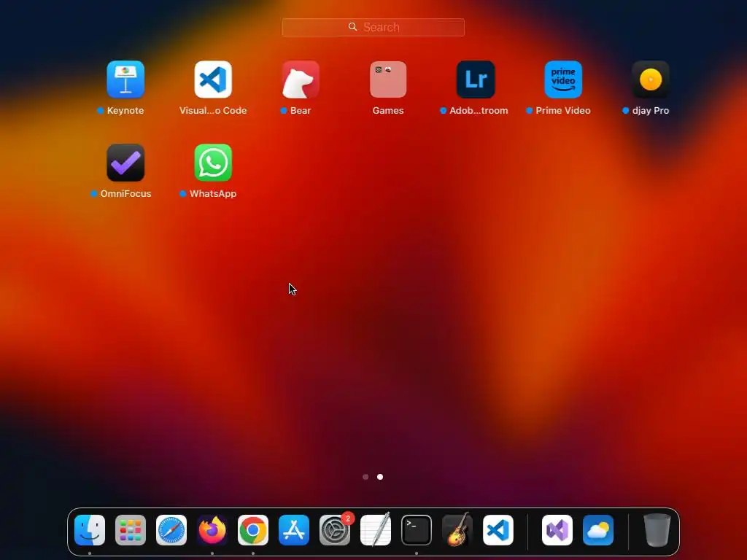
Task: Open GarageBand from the Dock
Action: [457, 530]
